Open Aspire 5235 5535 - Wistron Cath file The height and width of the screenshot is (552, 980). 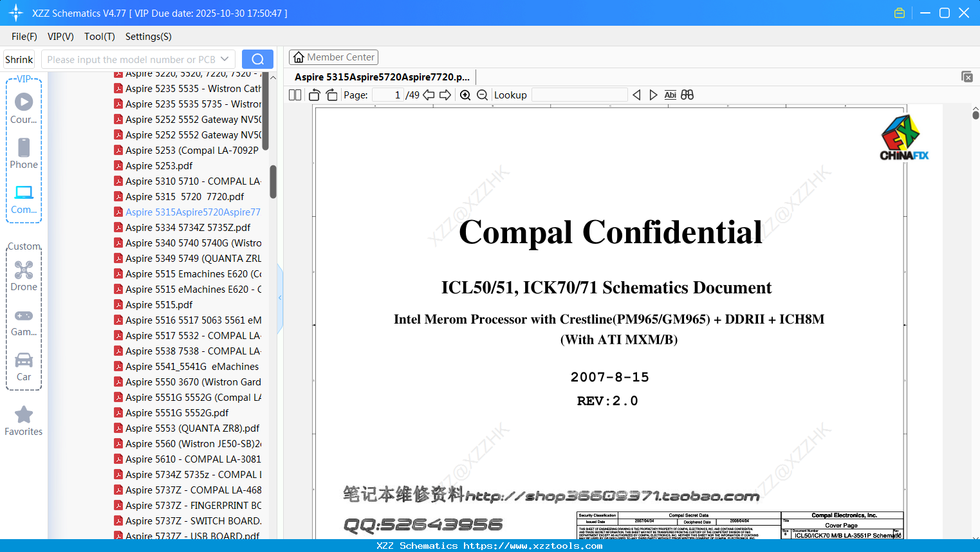(188, 89)
